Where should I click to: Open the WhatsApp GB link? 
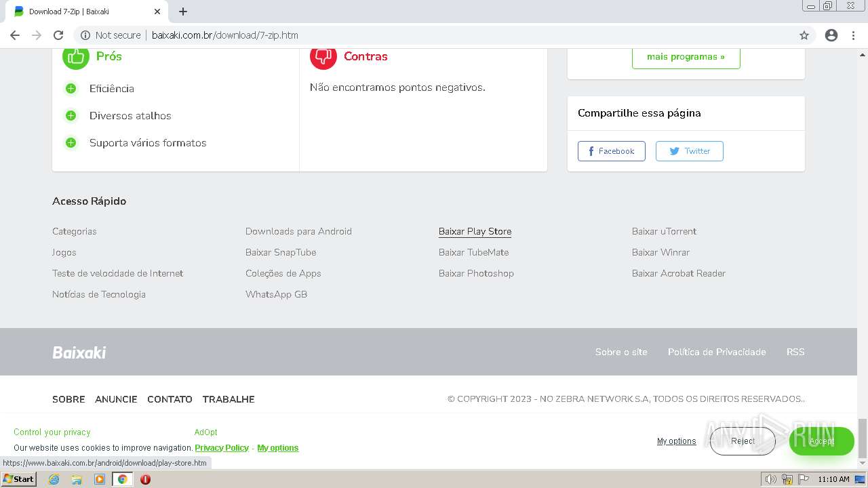point(277,294)
